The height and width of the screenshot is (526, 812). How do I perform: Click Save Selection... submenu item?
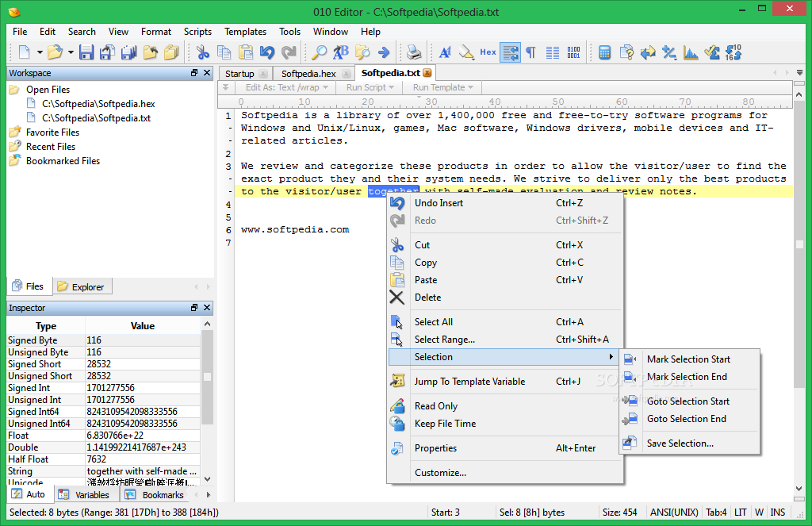click(x=689, y=443)
